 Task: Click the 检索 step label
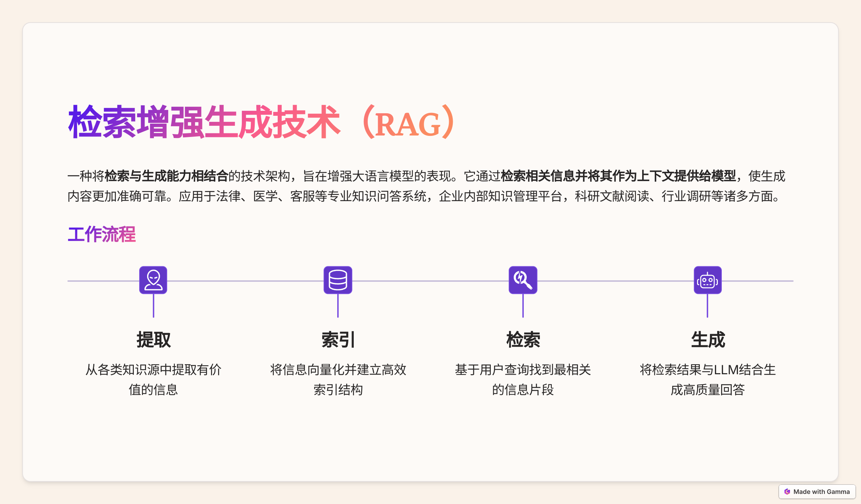coord(523,340)
